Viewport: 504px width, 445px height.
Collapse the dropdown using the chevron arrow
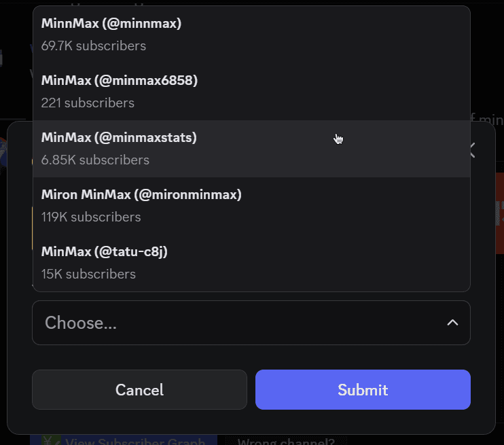coord(452,323)
